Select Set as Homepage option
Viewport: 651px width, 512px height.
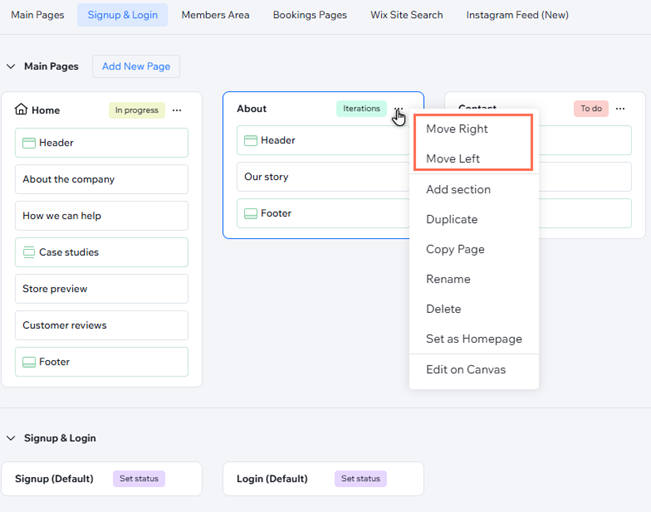click(474, 339)
